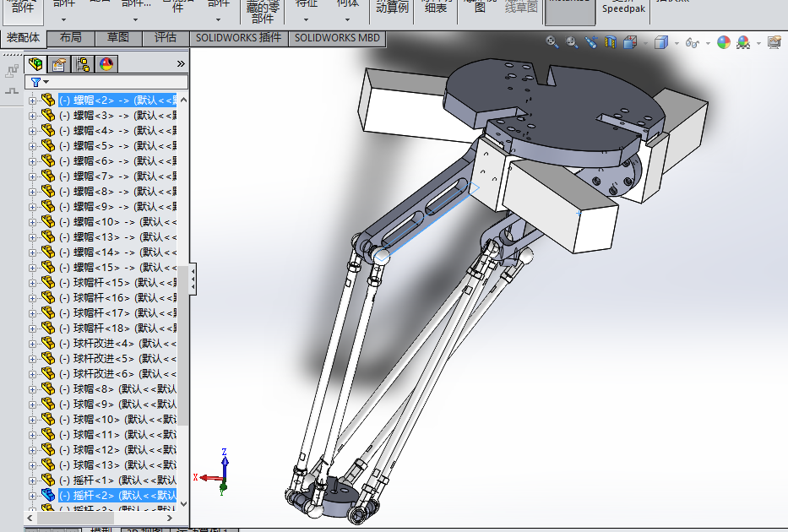The image size is (788, 532).
Task: Click part icon beside 螺帽<6>
Action: (x=48, y=160)
